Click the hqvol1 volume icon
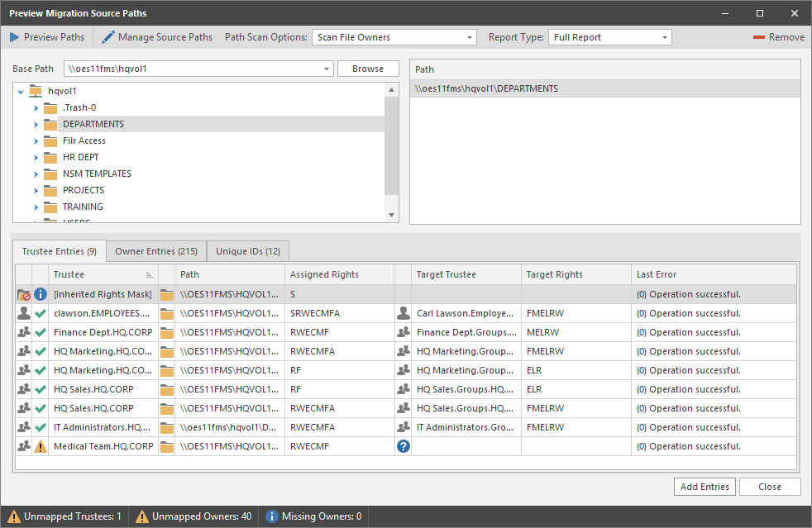The height and width of the screenshot is (528, 812). pyautogui.click(x=36, y=91)
